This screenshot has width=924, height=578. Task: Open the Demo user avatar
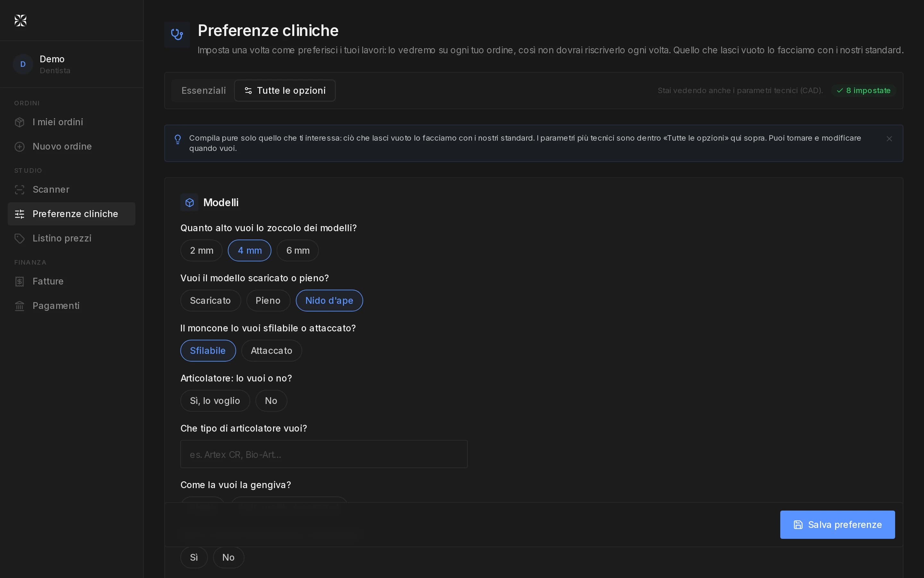click(x=23, y=64)
